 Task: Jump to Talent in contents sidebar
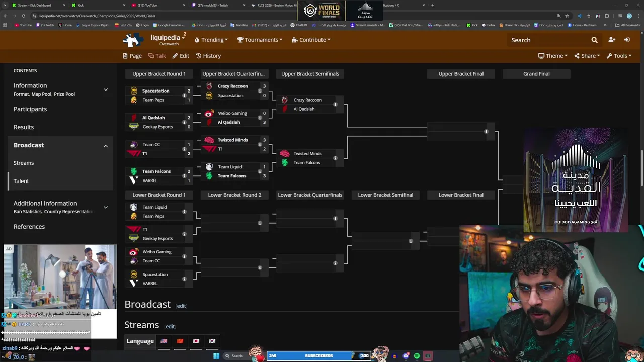21,181
